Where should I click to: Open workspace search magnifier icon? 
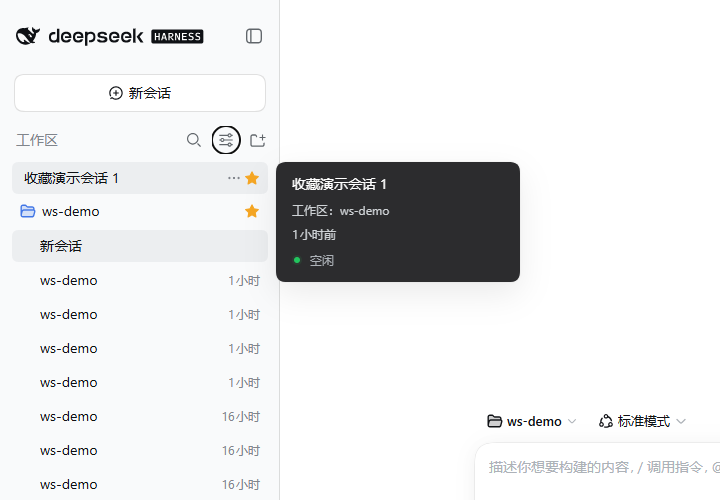(x=194, y=140)
